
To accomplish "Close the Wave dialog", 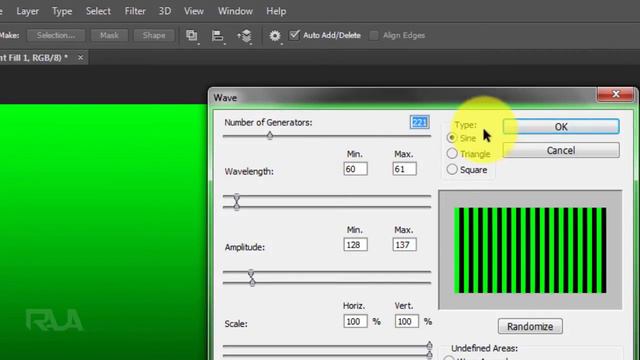I will (x=616, y=94).
